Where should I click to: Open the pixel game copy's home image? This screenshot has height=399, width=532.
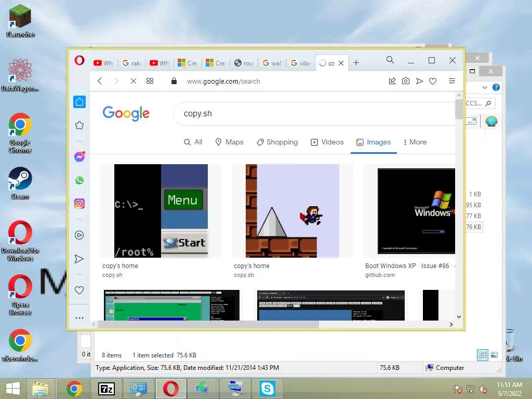(x=292, y=211)
